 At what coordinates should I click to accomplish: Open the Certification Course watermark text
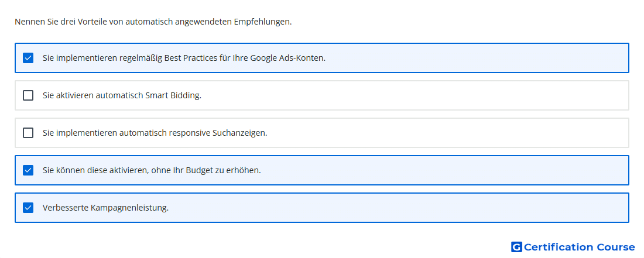pyautogui.click(x=579, y=247)
